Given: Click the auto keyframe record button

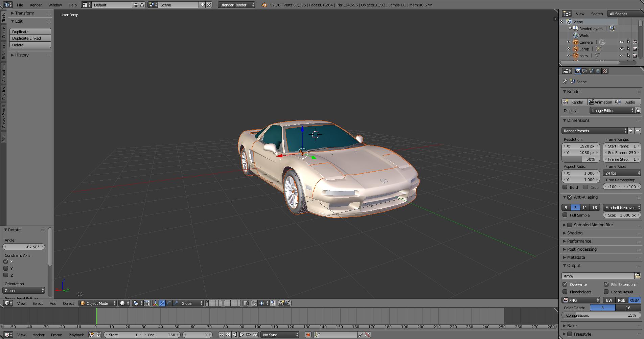Looking at the screenshot, I should coord(308,335).
